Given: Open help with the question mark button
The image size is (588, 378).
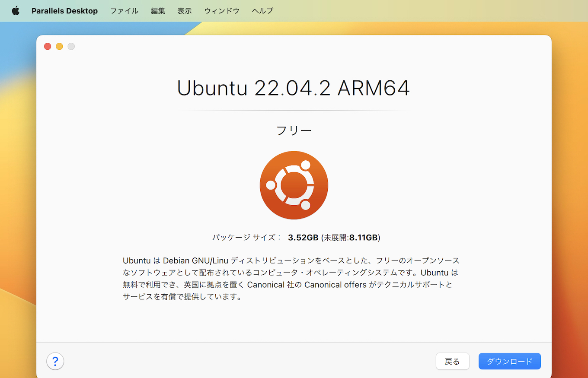Looking at the screenshot, I should pyautogui.click(x=55, y=361).
